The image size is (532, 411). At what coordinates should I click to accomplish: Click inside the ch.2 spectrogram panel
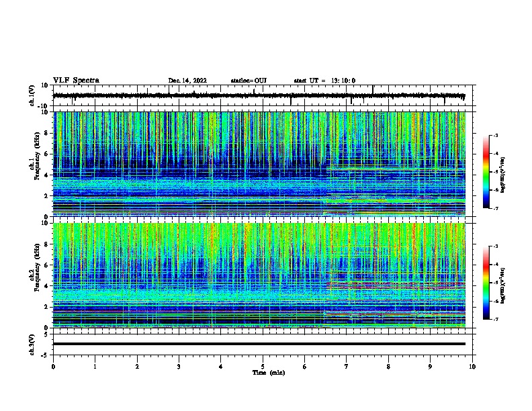point(259,275)
